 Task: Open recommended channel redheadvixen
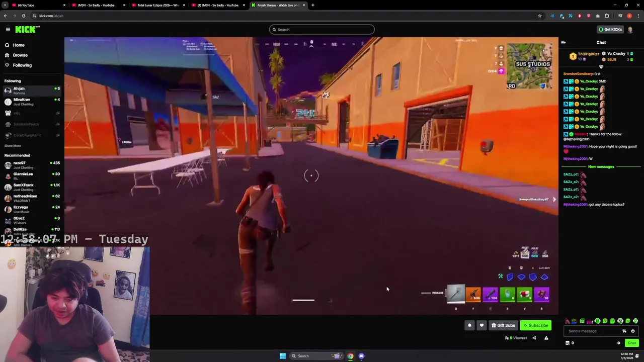click(x=31, y=198)
